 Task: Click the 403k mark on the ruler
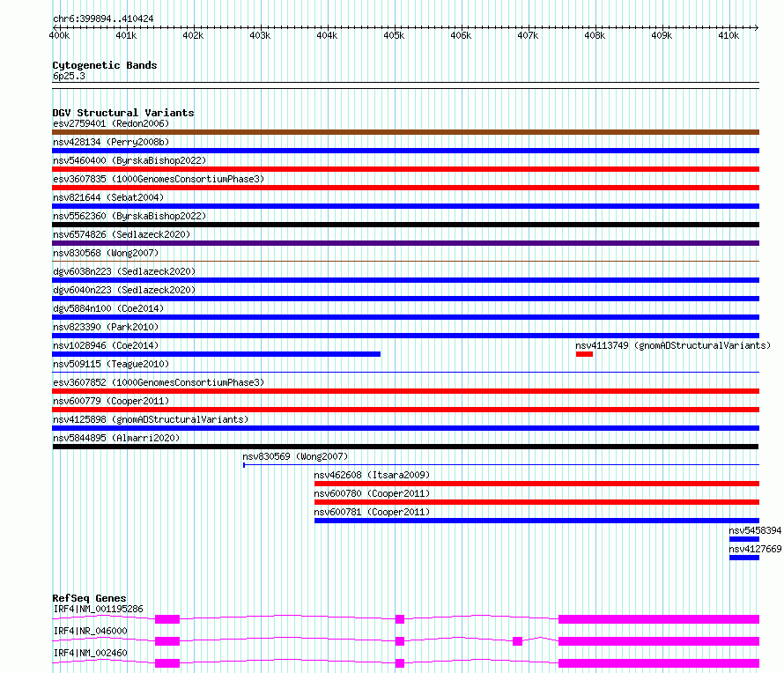coord(260,35)
